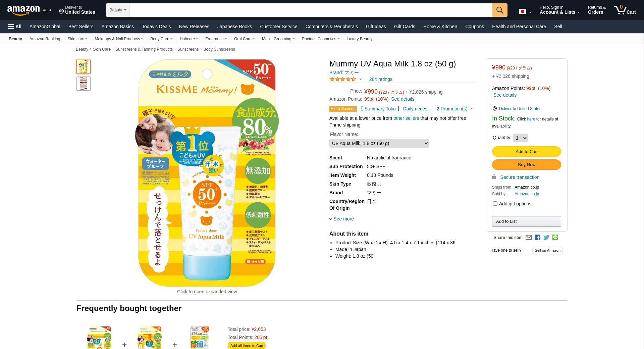
Task: Share this item on Twitter
Action: click(546, 238)
